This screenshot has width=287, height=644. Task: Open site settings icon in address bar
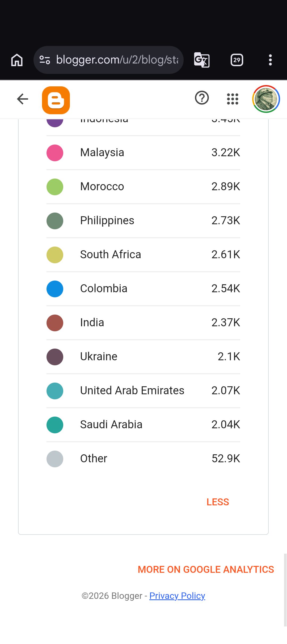(45, 60)
